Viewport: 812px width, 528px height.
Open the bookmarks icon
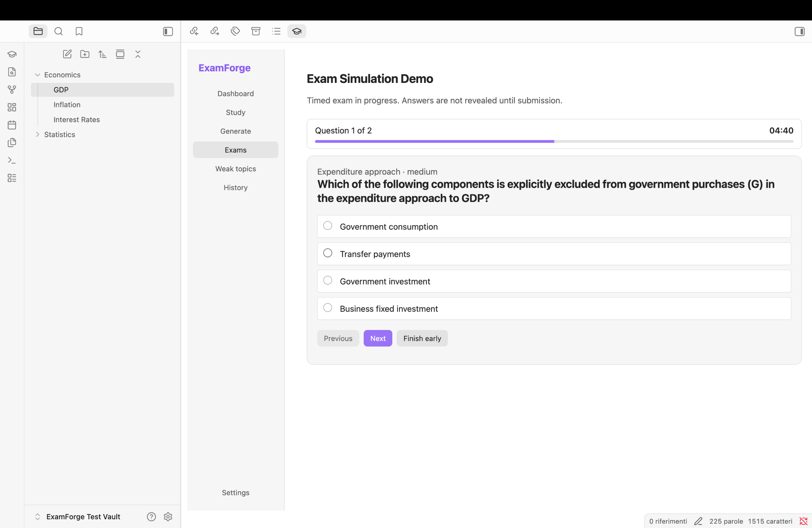coord(79,31)
